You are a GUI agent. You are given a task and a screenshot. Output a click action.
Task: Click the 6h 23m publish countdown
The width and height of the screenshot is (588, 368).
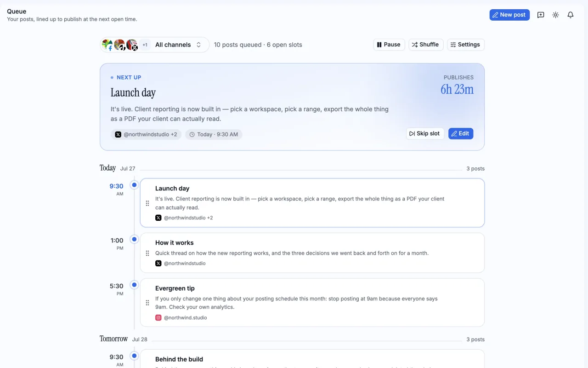[x=457, y=89]
